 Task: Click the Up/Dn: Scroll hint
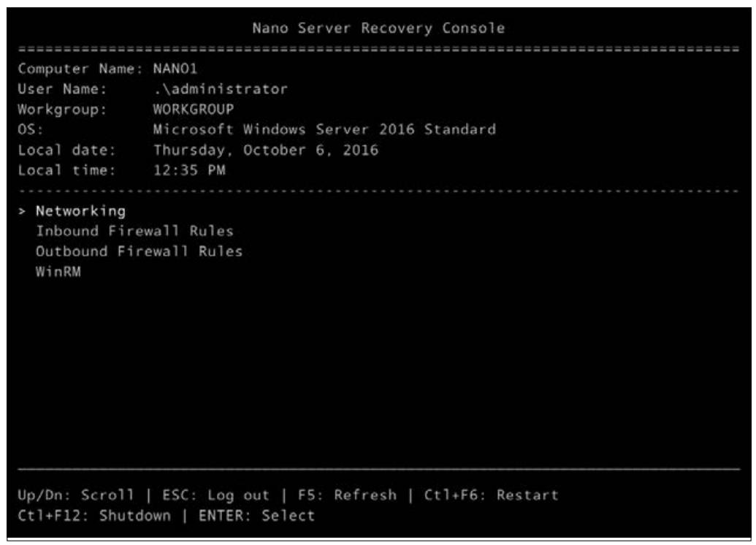[76, 495]
